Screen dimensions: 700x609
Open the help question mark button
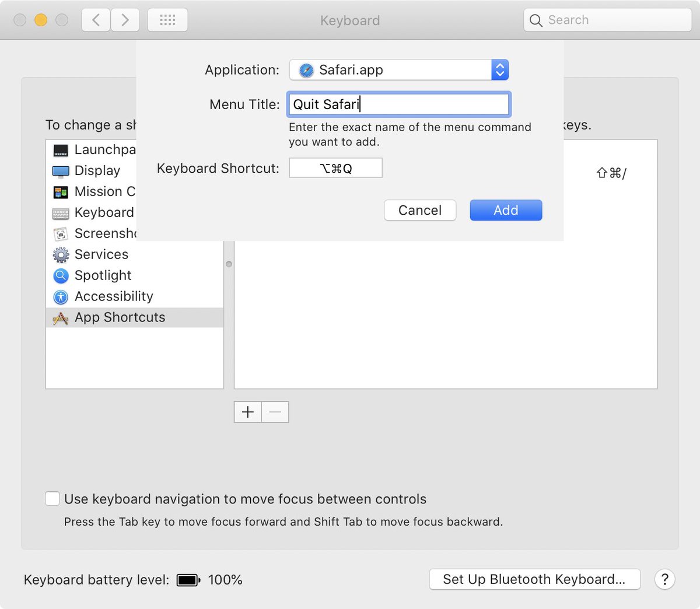pyautogui.click(x=665, y=579)
